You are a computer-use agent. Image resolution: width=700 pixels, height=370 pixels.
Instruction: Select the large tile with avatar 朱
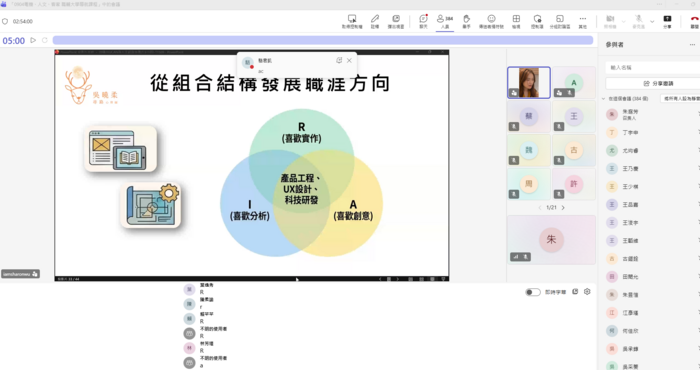point(551,240)
